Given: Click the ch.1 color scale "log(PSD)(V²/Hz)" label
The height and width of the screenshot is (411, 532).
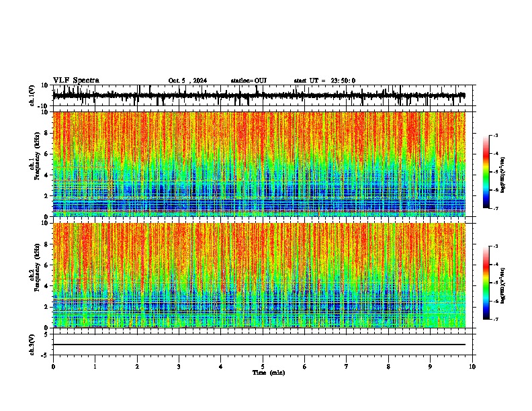Looking at the screenshot, I should click(503, 175).
